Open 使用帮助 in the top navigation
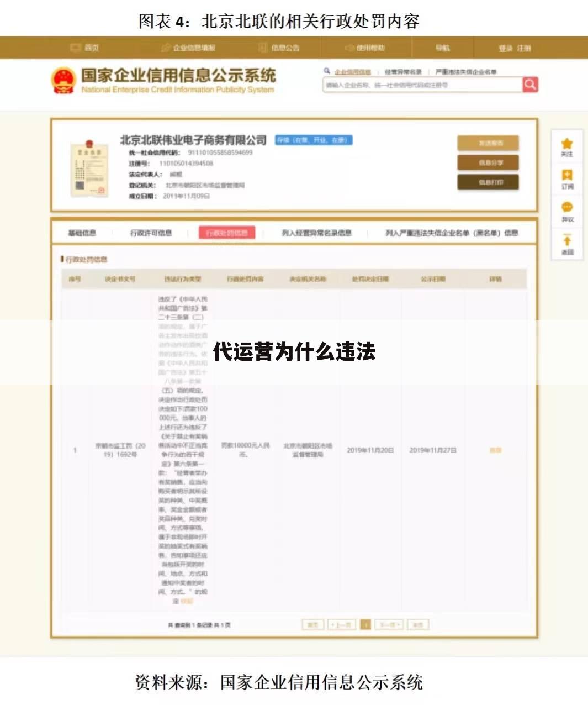This screenshot has height=705, width=588. coord(370,48)
